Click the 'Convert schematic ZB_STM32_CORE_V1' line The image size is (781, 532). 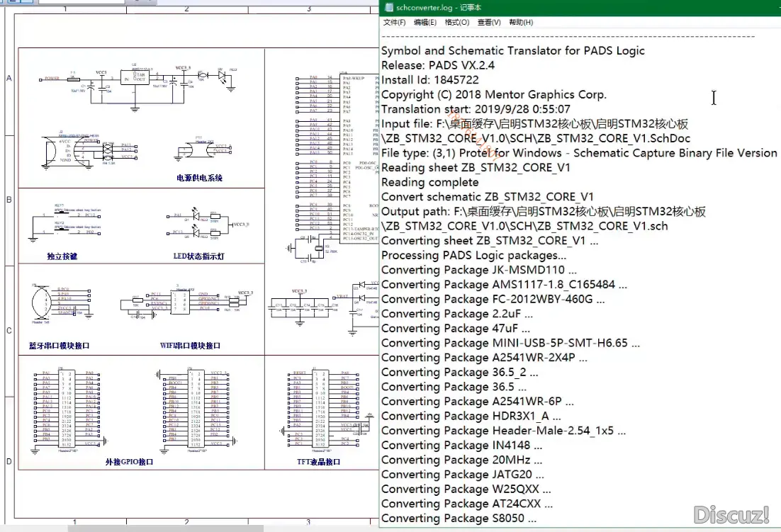click(487, 197)
